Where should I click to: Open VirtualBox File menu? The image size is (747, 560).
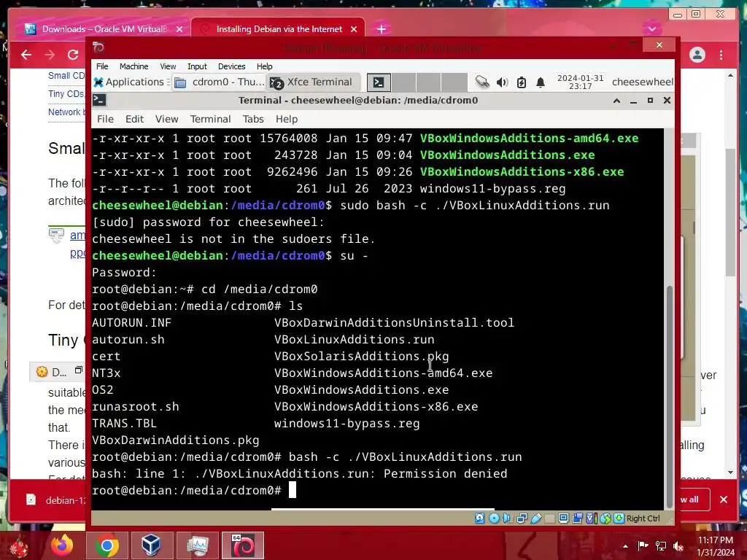102,66
